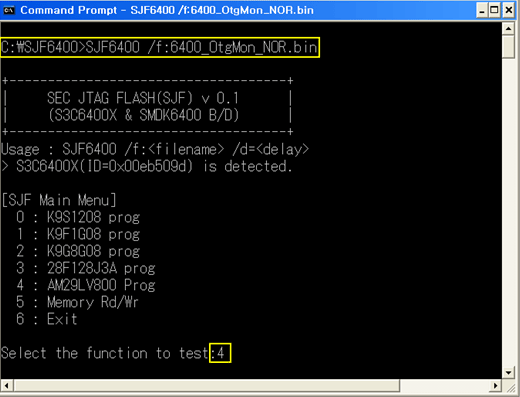Click the entered value ':4' at prompt
The width and height of the screenshot is (520, 397).
(220, 353)
